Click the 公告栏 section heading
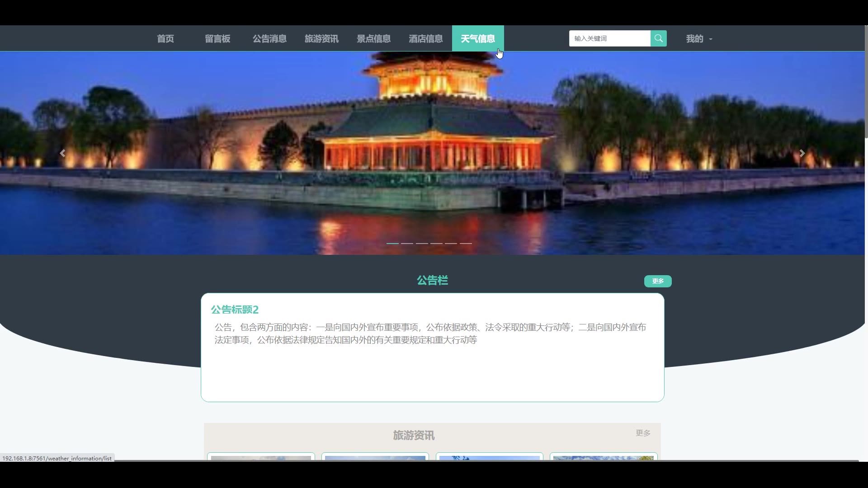868x488 pixels. (432, 280)
